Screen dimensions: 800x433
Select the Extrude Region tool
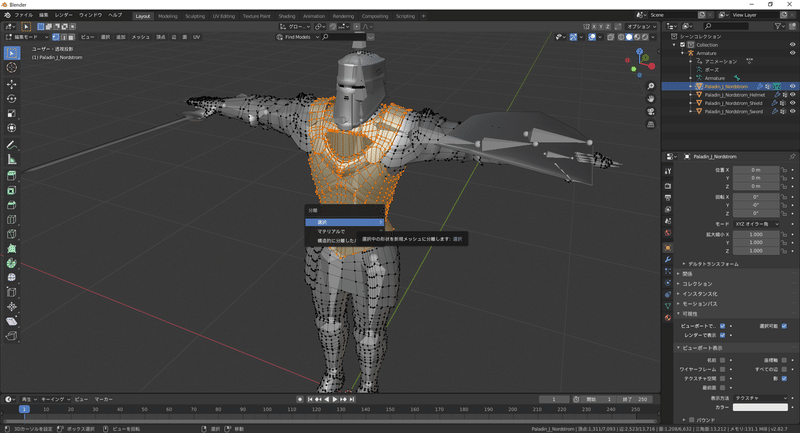click(x=12, y=176)
